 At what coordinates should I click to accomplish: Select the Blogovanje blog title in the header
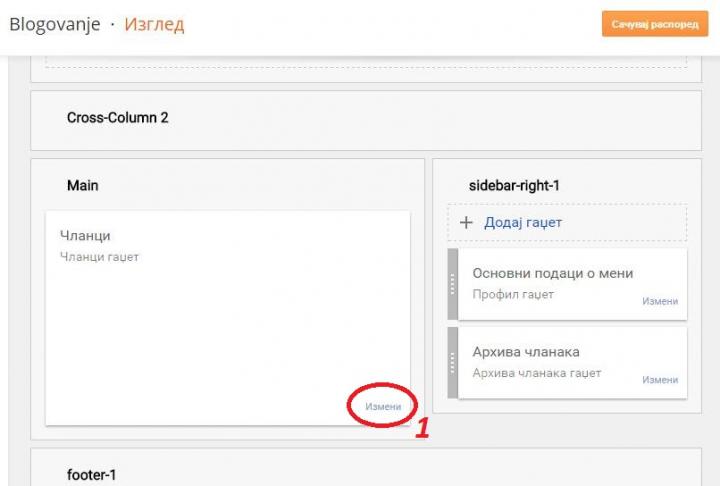coord(54,25)
